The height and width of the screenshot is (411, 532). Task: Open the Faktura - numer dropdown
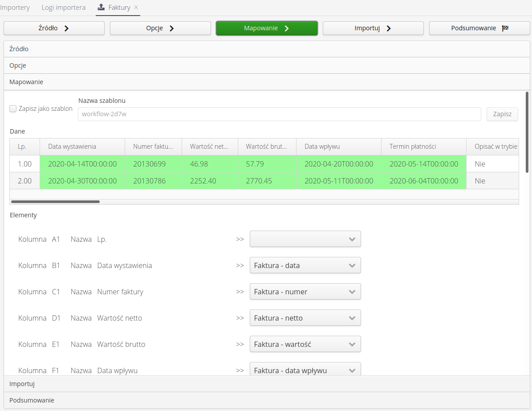point(305,292)
